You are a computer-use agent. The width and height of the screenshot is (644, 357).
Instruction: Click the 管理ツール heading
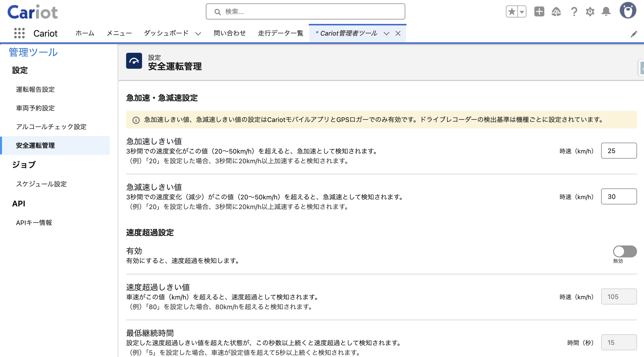click(x=33, y=52)
